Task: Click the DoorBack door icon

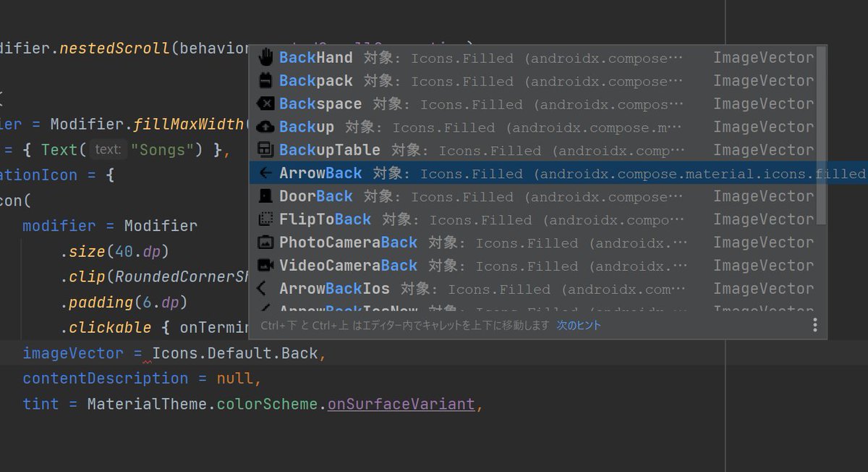Action: click(x=265, y=197)
